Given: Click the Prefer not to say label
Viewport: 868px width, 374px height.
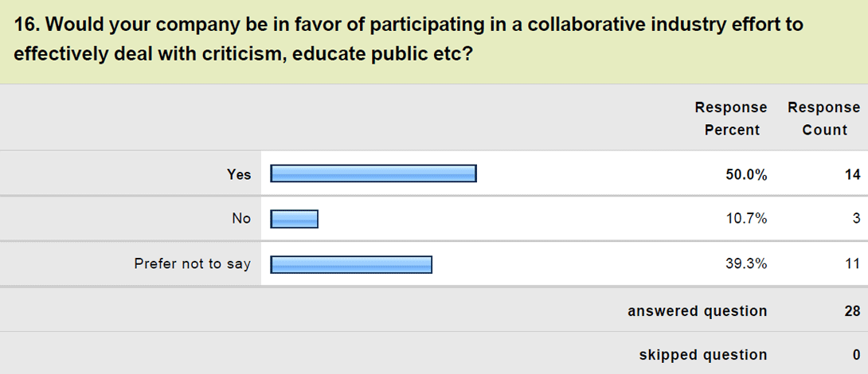Looking at the screenshot, I should click(x=193, y=264).
